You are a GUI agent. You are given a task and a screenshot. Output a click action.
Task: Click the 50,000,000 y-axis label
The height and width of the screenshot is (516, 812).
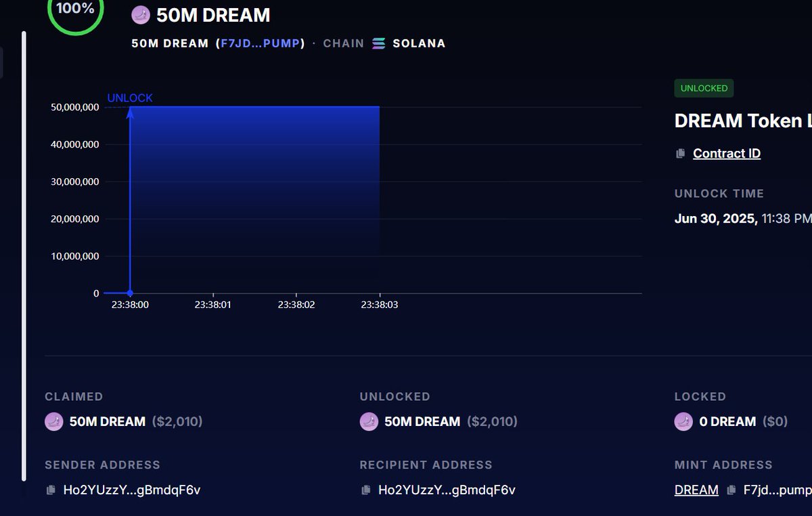pyautogui.click(x=75, y=107)
